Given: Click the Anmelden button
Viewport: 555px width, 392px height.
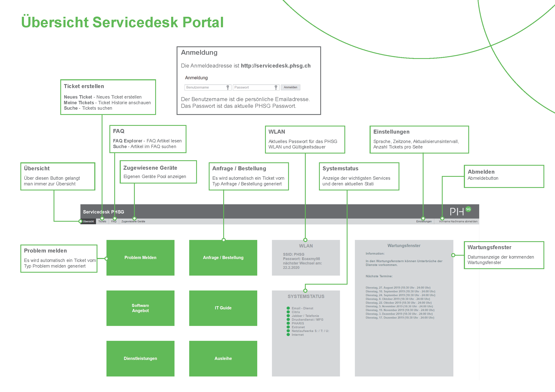Looking at the screenshot, I should tap(290, 87).
